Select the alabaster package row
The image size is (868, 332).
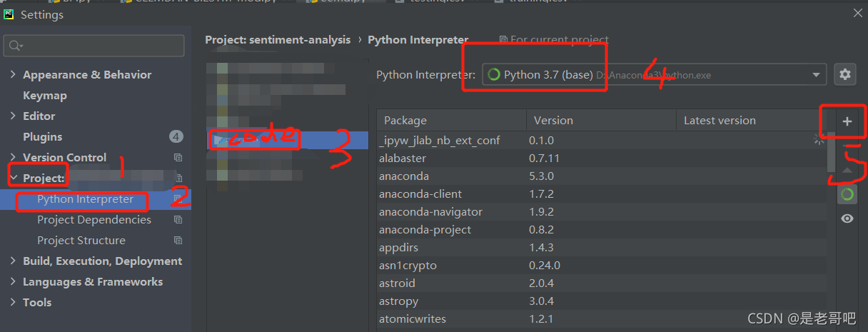[x=602, y=159]
